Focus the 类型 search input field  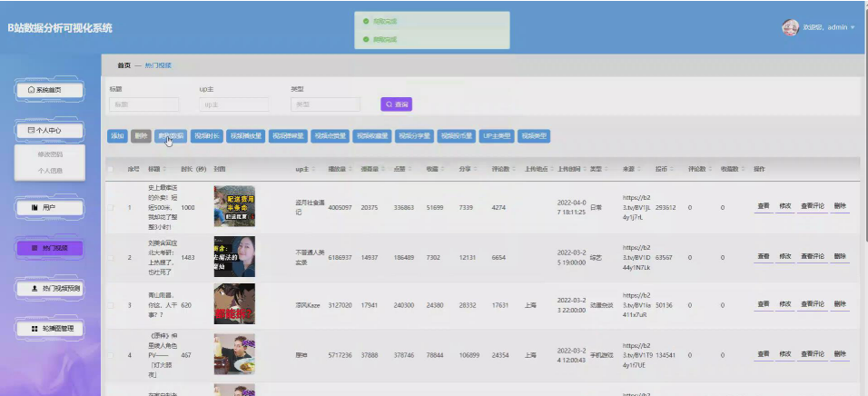[325, 104]
